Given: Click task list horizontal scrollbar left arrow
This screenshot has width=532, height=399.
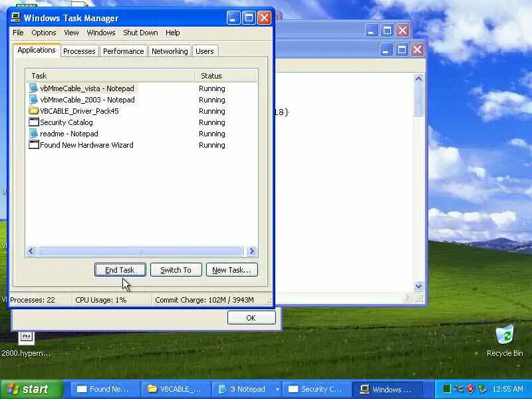Looking at the screenshot, I should point(31,251).
